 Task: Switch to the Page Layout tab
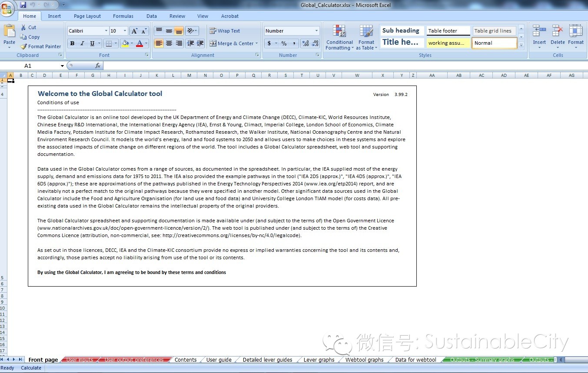click(87, 16)
